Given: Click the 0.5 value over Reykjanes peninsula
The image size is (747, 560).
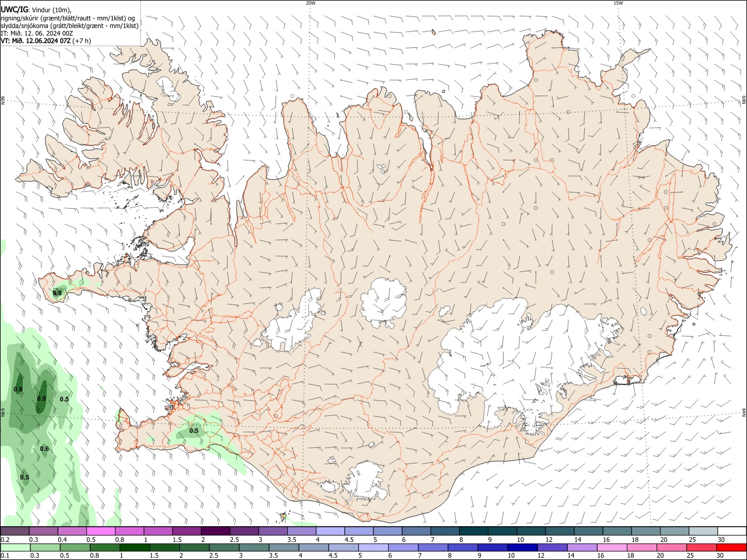Looking at the screenshot, I should 194,430.
